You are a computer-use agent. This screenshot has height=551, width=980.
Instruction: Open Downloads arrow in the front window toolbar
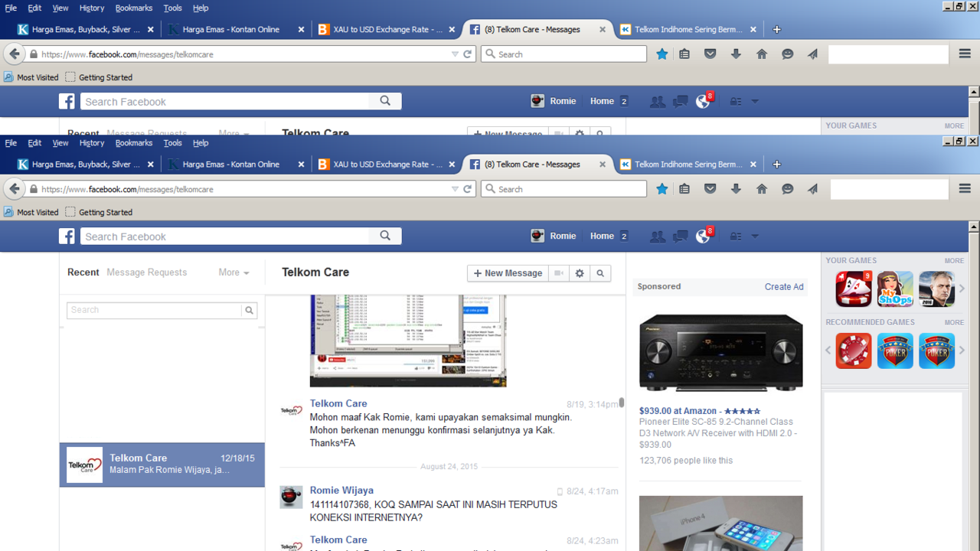tap(736, 189)
